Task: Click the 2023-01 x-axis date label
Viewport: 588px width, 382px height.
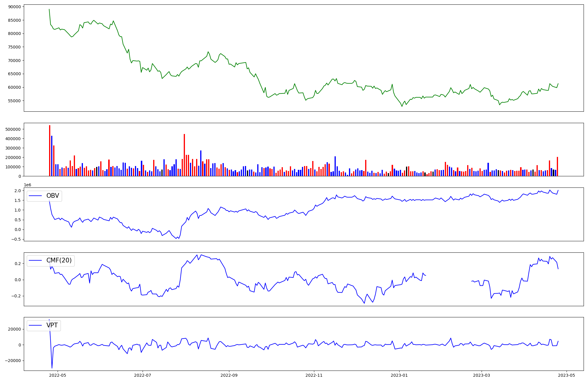Action: click(399, 375)
